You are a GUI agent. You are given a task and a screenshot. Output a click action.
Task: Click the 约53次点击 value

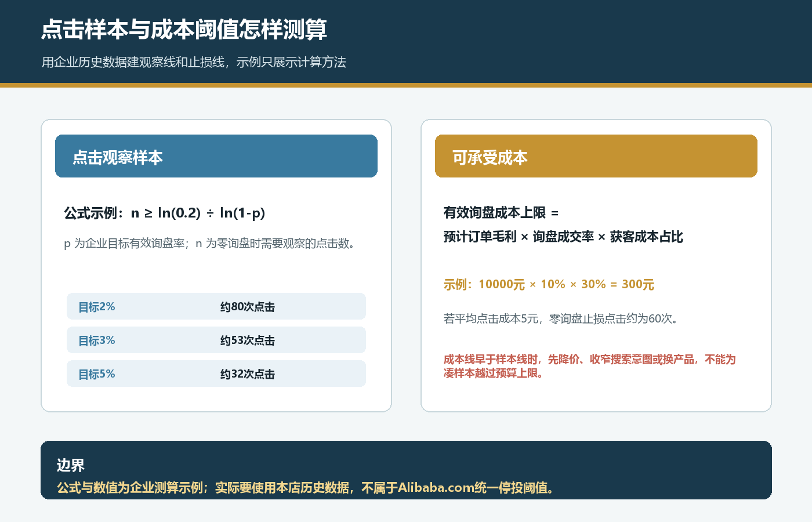tap(248, 340)
